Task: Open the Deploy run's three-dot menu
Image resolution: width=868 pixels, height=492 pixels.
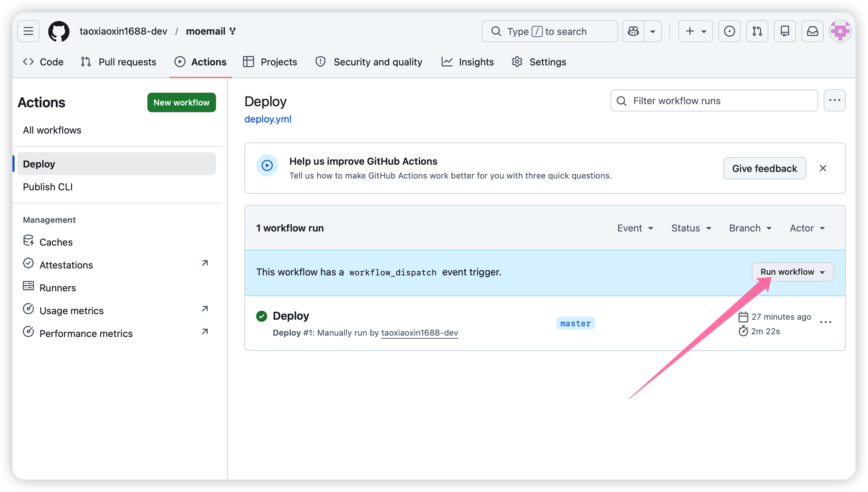Action: (825, 322)
